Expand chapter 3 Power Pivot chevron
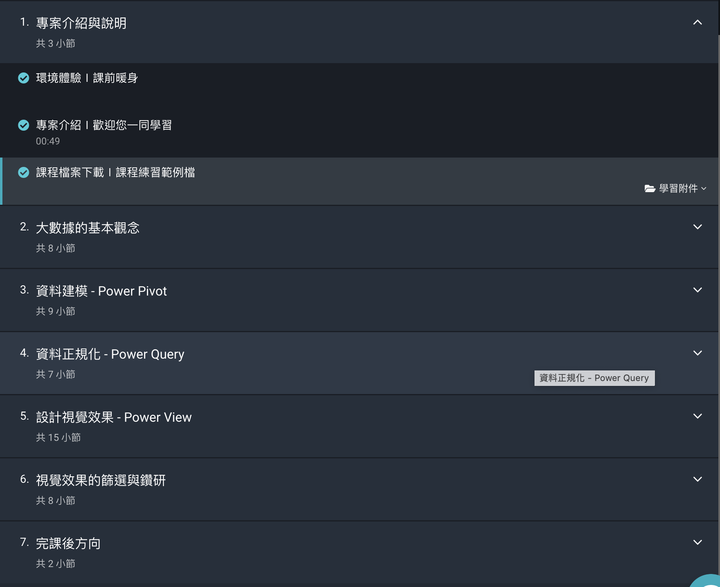The image size is (720, 587). pos(697,290)
